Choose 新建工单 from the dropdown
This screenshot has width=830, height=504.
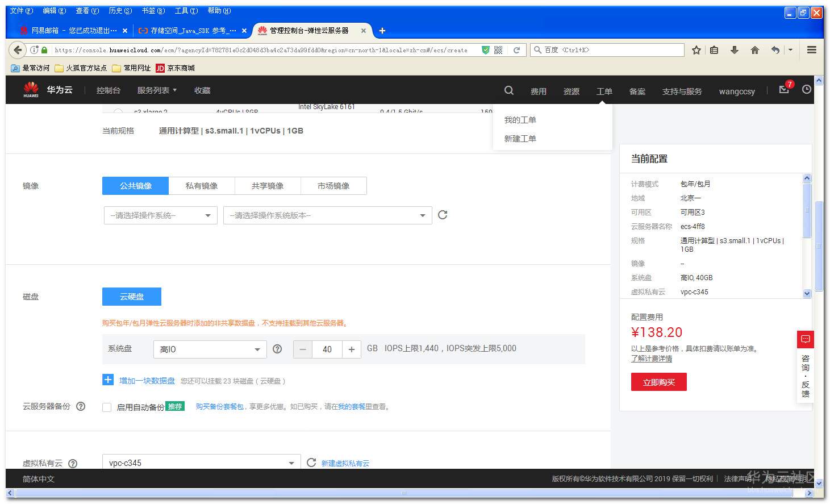(x=520, y=139)
